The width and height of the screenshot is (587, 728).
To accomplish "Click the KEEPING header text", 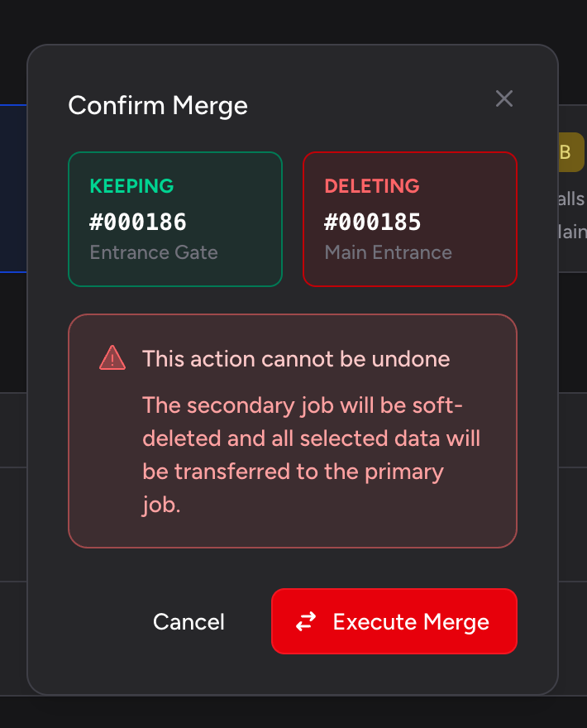I will (x=131, y=186).
